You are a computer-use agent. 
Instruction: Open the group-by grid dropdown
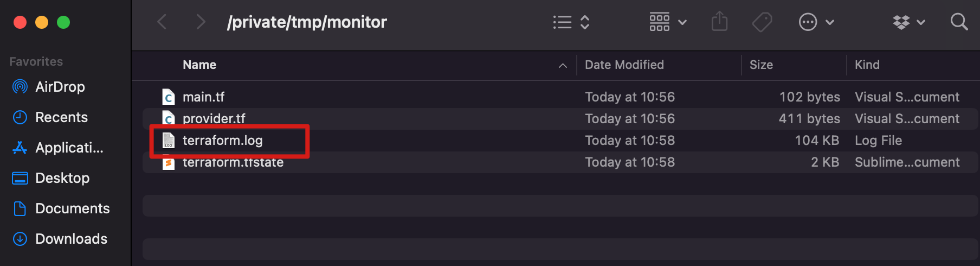click(668, 22)
